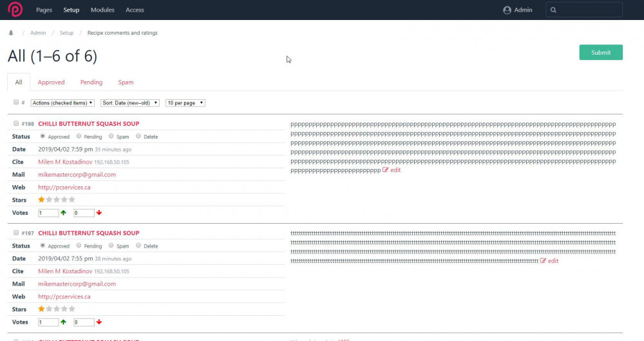
Task: Open the Modules menu
Action: coord(102,10)
